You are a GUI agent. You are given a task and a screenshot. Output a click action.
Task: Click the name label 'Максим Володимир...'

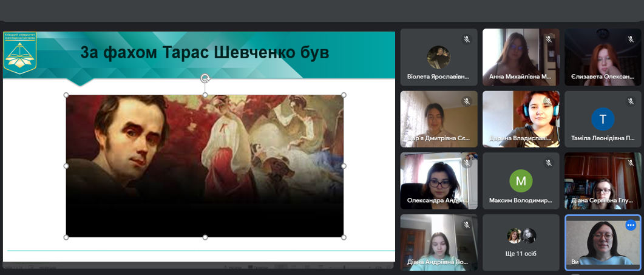pos(520,200)
